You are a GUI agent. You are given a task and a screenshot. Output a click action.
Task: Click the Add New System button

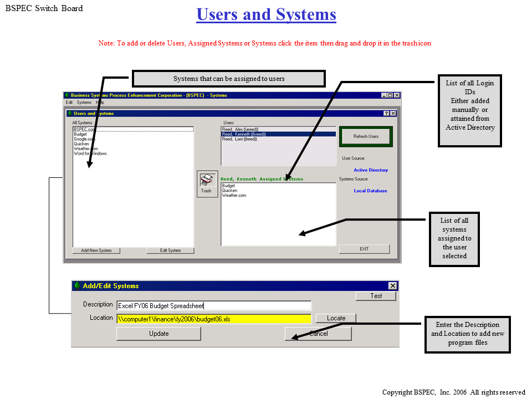pyautogui.click(x=96, y=250)
